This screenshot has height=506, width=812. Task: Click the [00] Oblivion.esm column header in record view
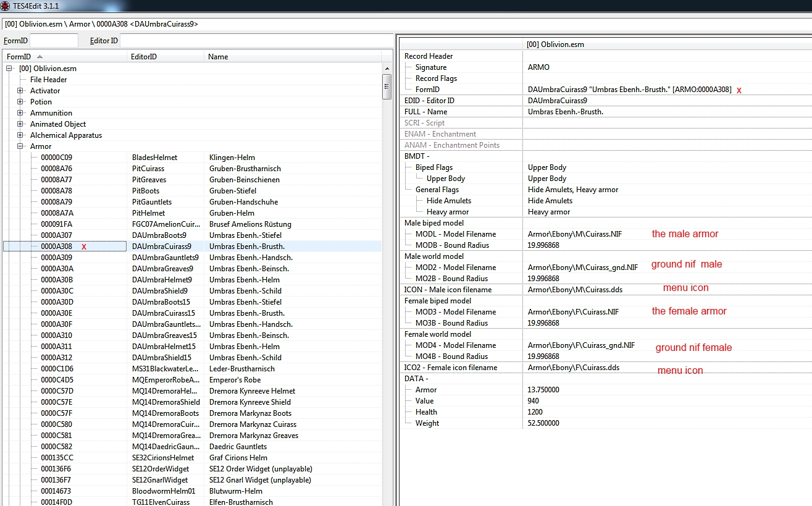[667, 44]
